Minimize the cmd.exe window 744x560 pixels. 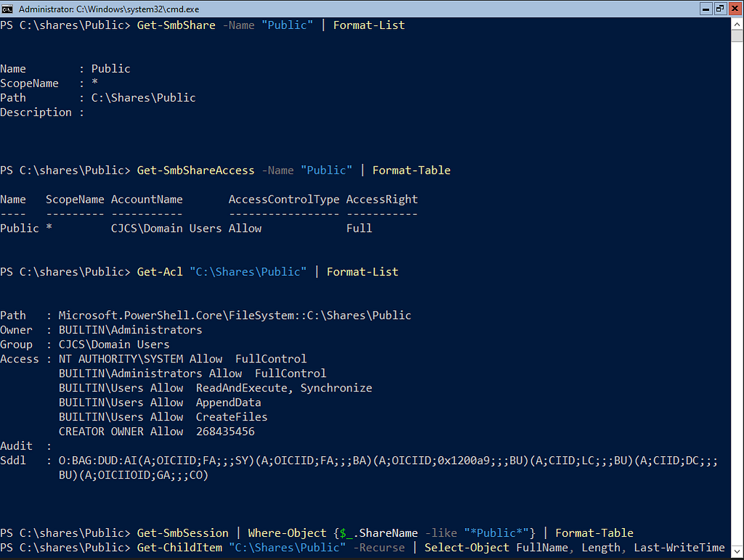[x=706, y=9]
